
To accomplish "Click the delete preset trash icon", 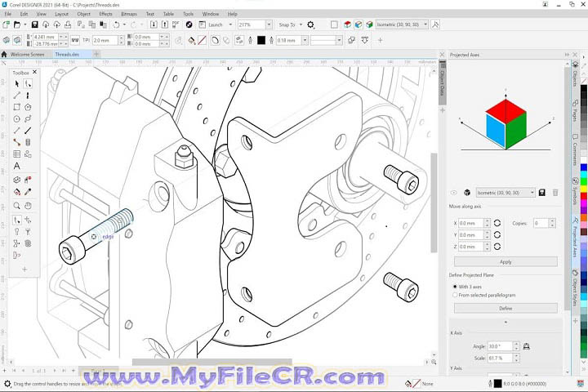I will (x=555, y=193).
